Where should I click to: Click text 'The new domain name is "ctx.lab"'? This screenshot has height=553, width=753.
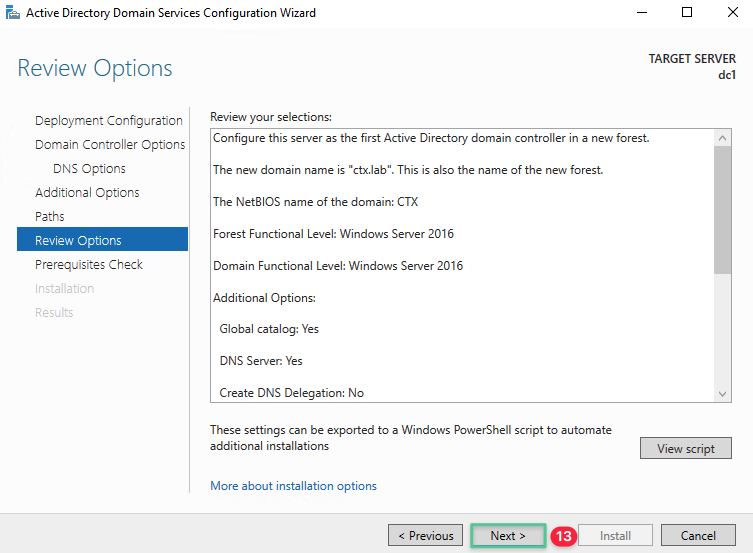pyautogui.click(x=302, y=170)
